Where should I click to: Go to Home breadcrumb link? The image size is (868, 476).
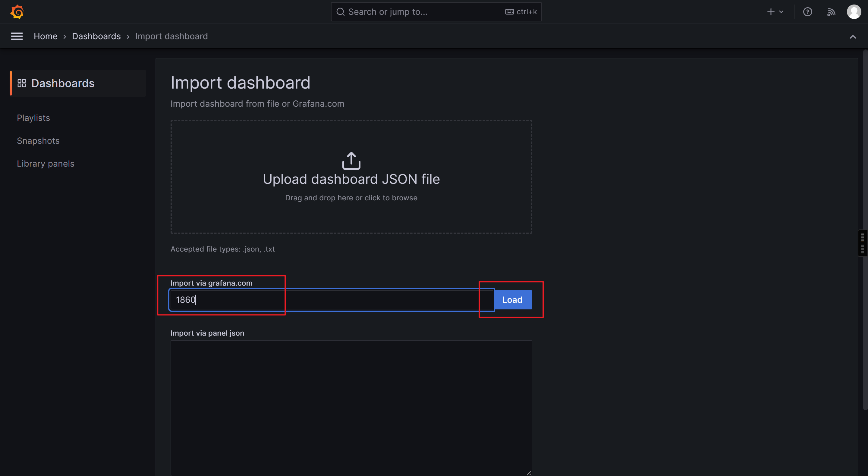click(x=46, y=36)
